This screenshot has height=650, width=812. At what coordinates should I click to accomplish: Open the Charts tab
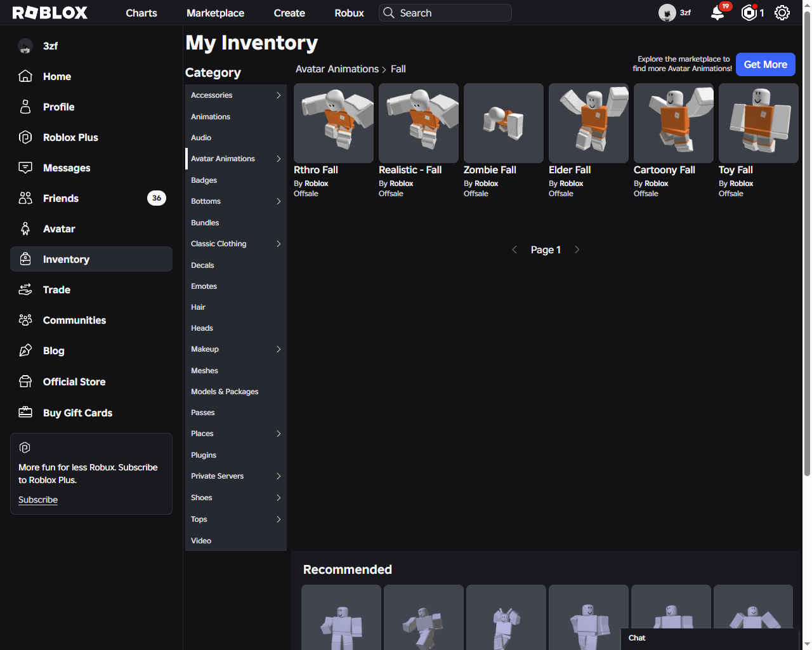(x=141, y=13)
